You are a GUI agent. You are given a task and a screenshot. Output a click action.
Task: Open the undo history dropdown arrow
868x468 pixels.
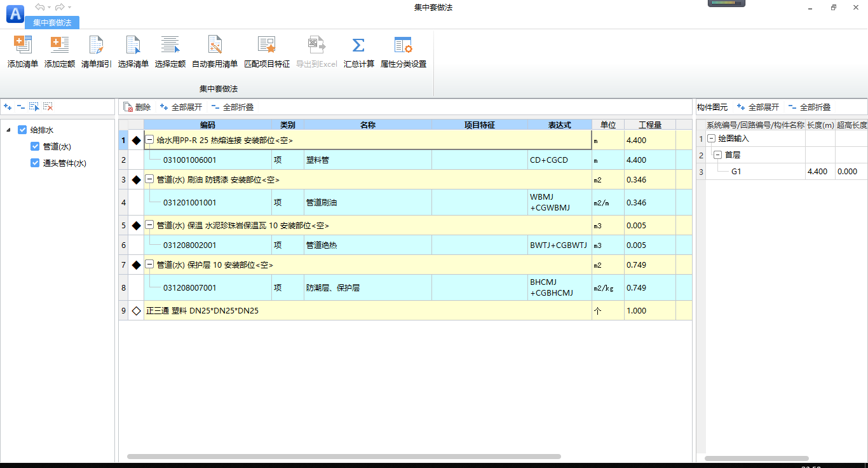coord(49,7)
